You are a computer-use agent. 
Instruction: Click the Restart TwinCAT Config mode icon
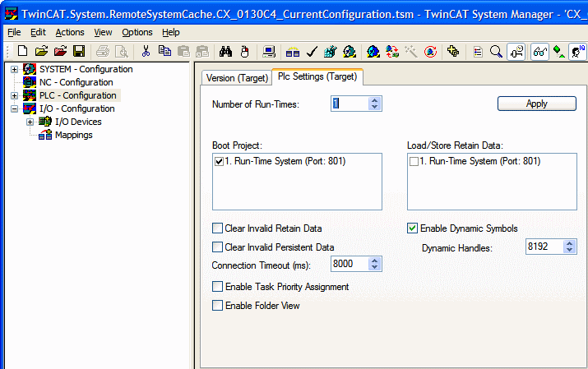[x=373, y=51]
